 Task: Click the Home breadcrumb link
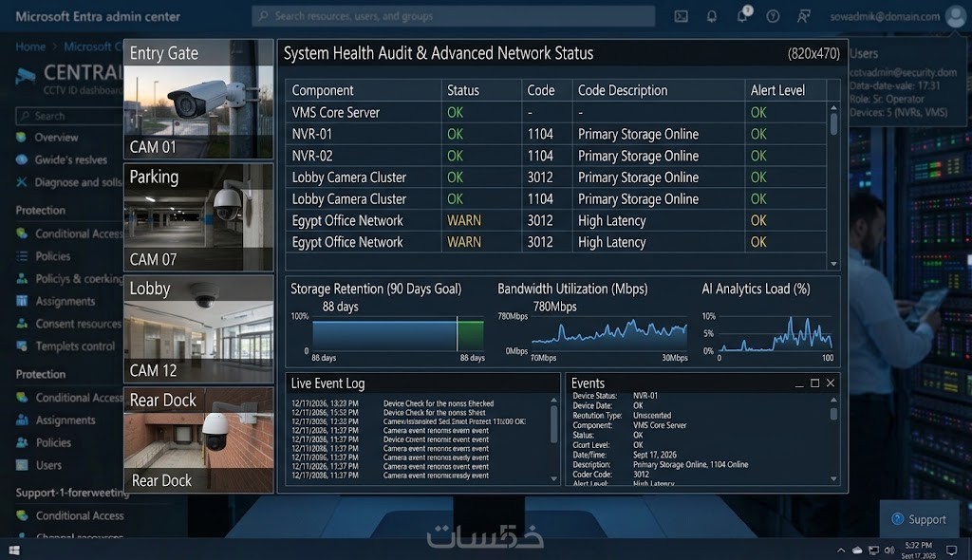pos(30,47)
